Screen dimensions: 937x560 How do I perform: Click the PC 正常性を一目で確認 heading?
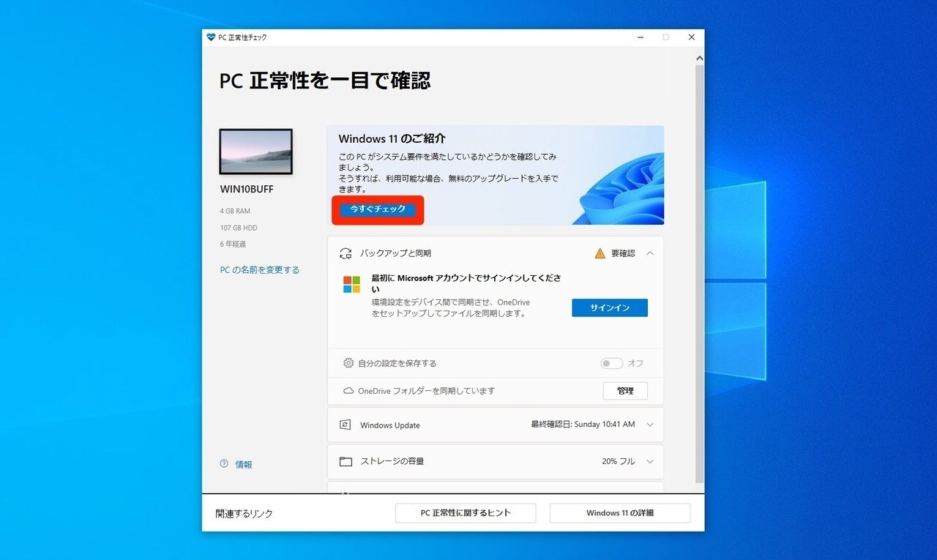coord(325,81)
